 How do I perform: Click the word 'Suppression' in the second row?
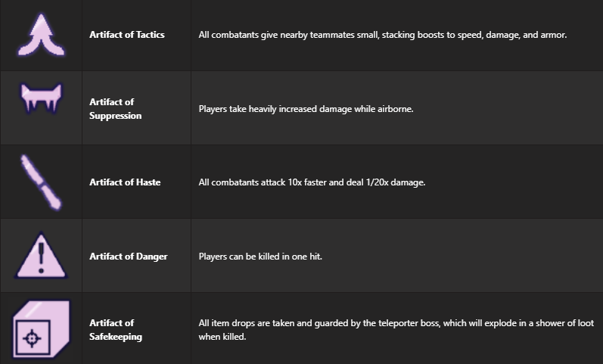(x=115, y=116)
